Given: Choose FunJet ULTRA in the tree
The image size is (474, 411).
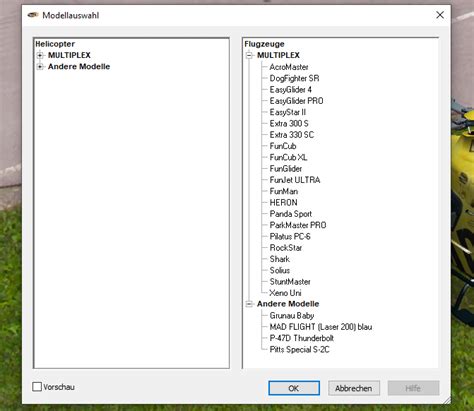Looking at the screenshot, I should click(295, 180).
